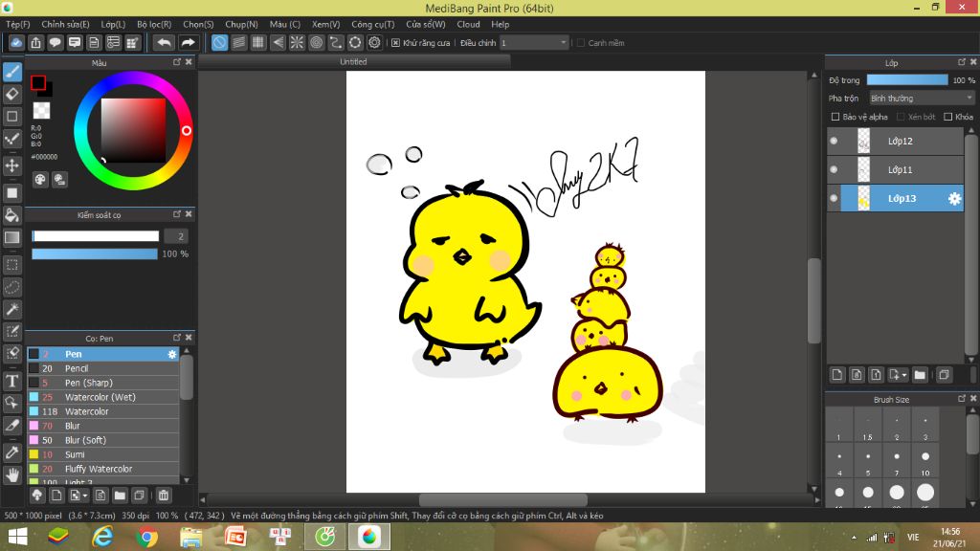Open Tệp(F) menu

click(18, 24)
